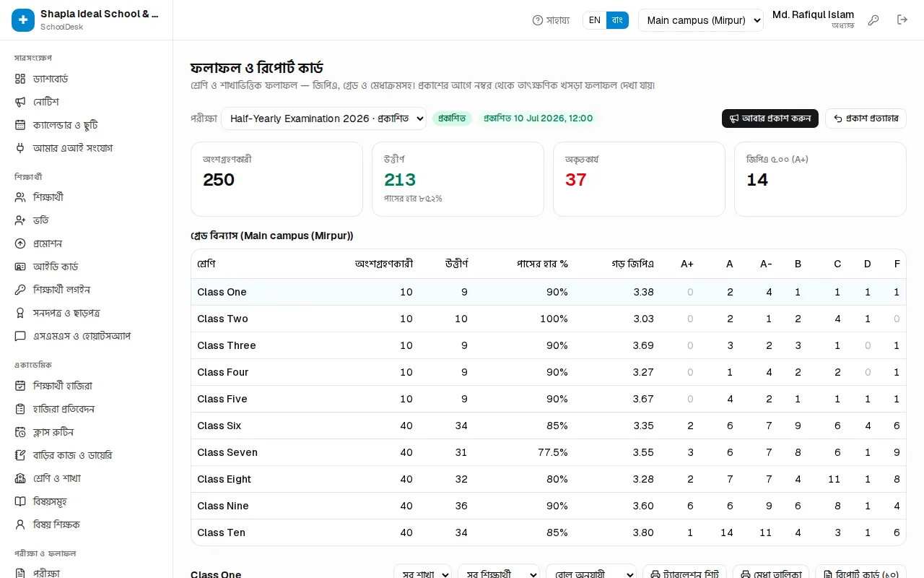
Task: Open হাজিরা প্রতিবেদন from the sidebar
Action: (x=87, y=409)
